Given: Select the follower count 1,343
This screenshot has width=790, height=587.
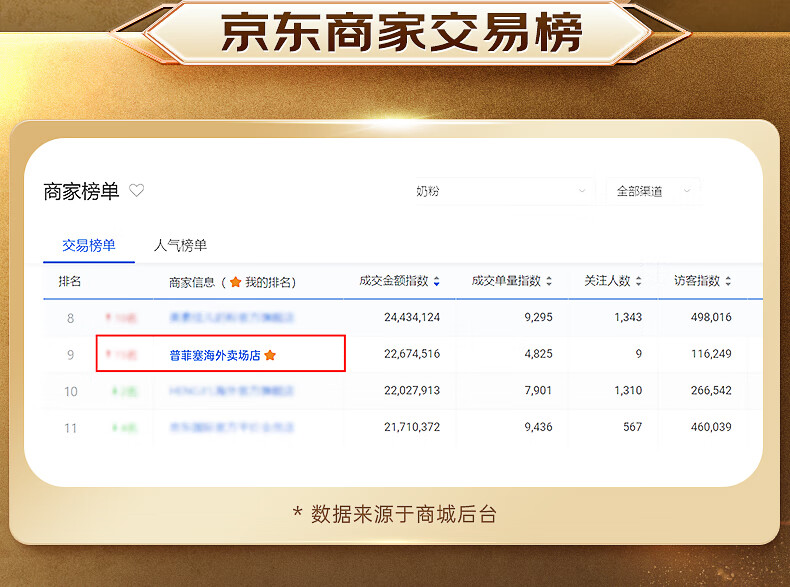Looking at the screenshot, I should [x=628, y=317].
